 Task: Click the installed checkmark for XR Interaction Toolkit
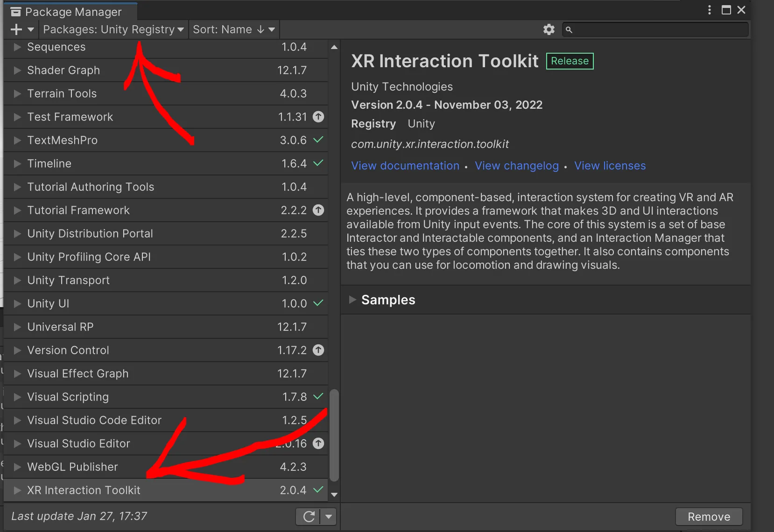click(x=318, y=490)
